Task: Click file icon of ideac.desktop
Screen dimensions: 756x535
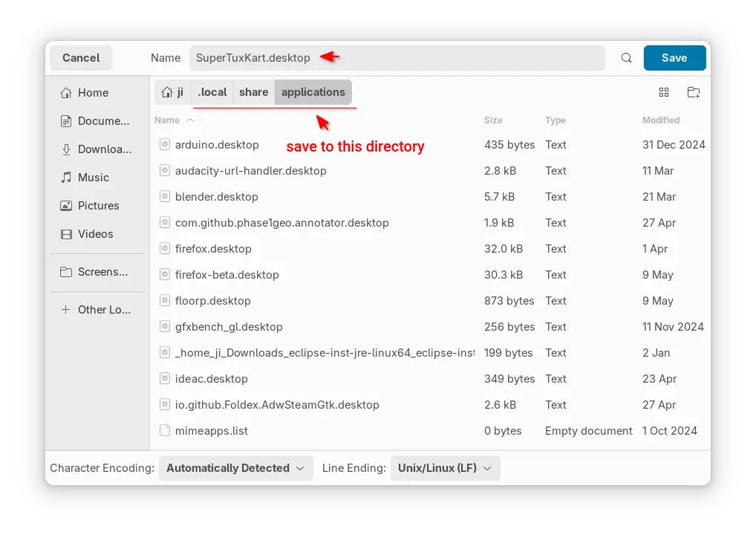Action: (165, 378)
